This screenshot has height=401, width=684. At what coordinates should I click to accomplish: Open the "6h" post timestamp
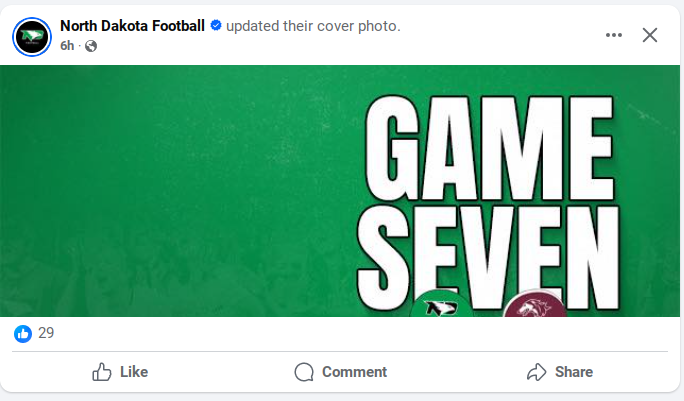click(x=68, y=46)
